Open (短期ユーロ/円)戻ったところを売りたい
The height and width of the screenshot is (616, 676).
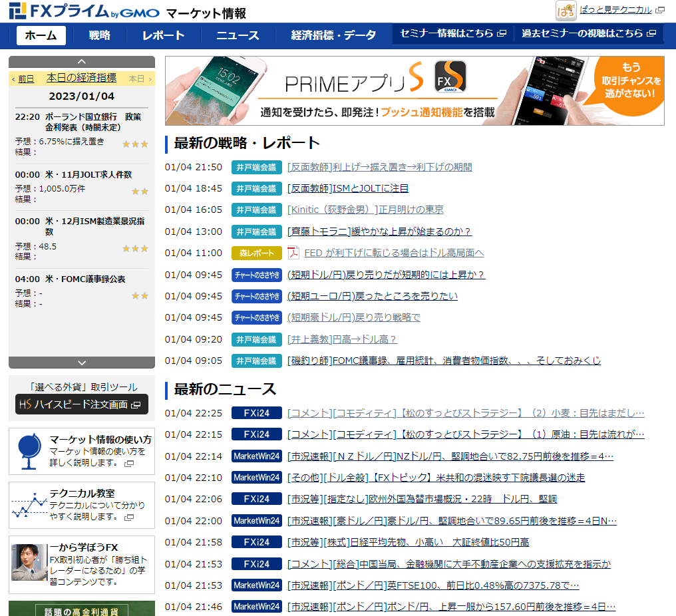pyautogui.click(x=373, y=296)
